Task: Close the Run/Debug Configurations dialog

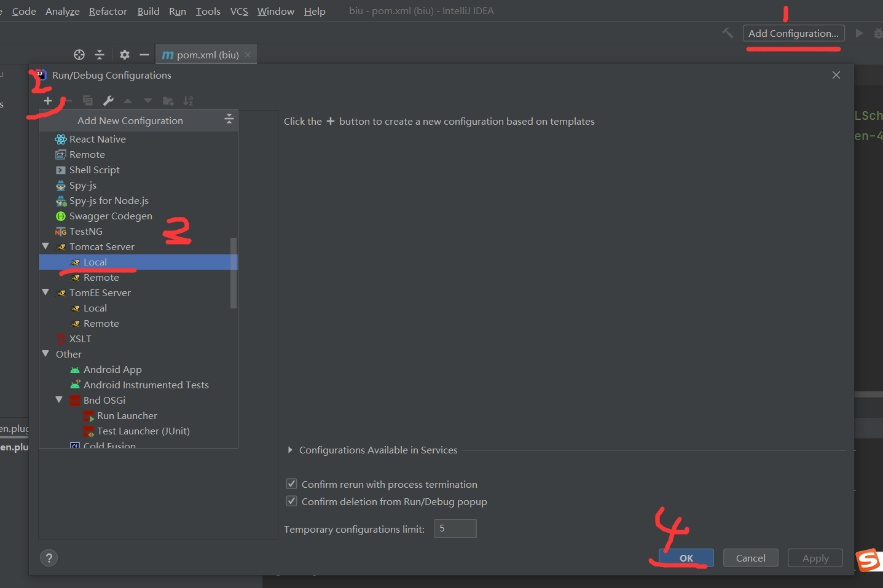Action: point(836,75)
